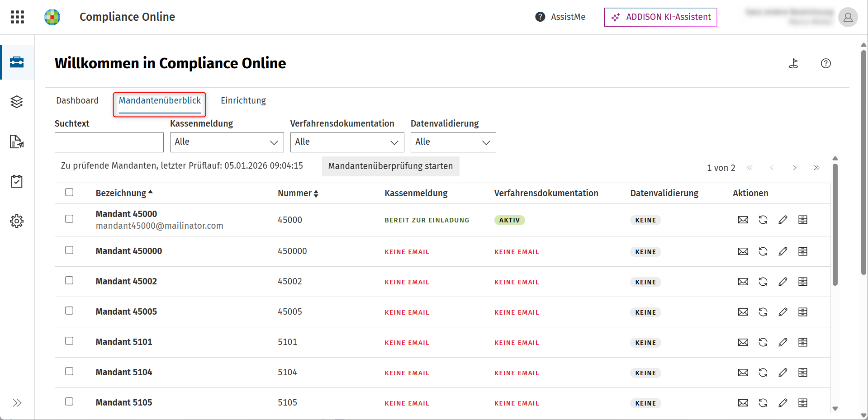Check the box for Mandant 45000
868x420 pixels.
pos(69,219)
